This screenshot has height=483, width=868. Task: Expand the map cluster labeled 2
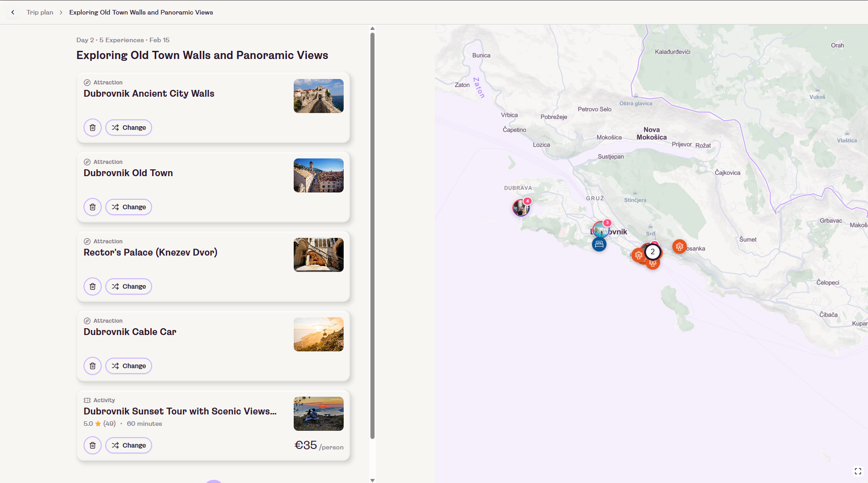652,251
